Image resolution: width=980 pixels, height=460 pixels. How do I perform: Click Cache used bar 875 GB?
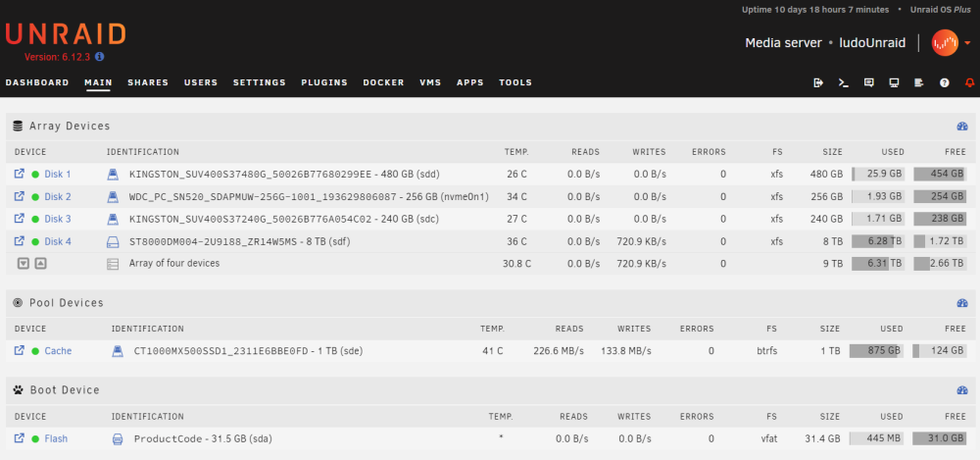pos(875,351)
